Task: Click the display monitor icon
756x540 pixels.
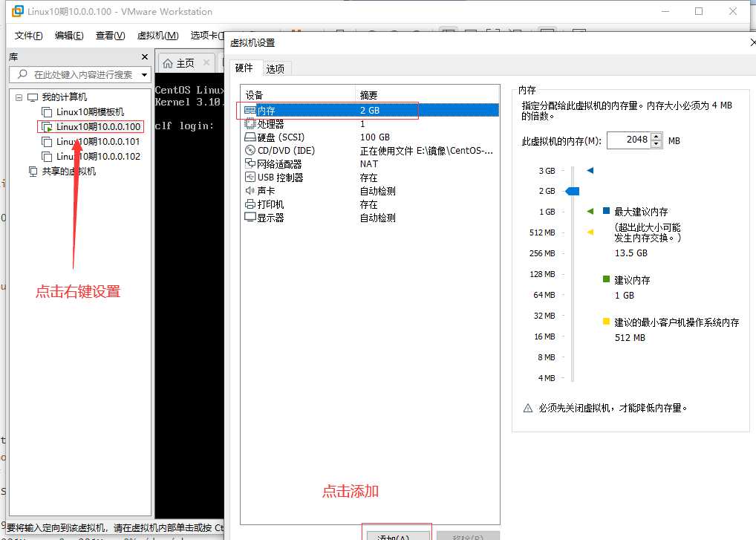Action: coord(250,218)
